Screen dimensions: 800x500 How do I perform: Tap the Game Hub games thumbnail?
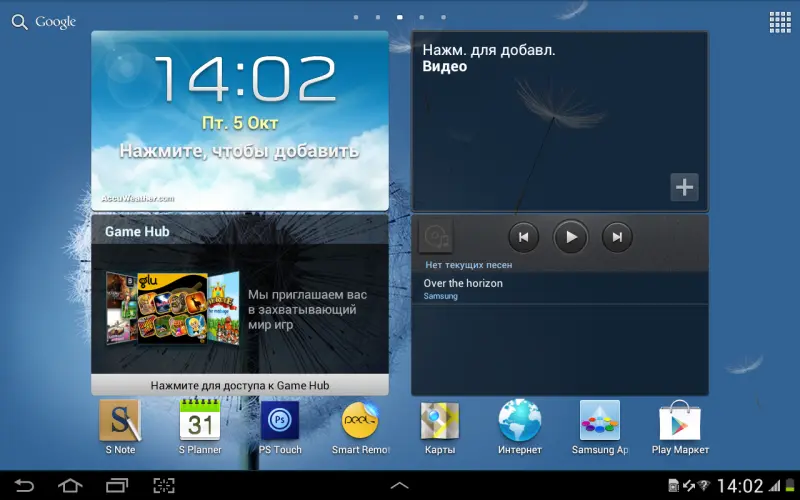172,308
